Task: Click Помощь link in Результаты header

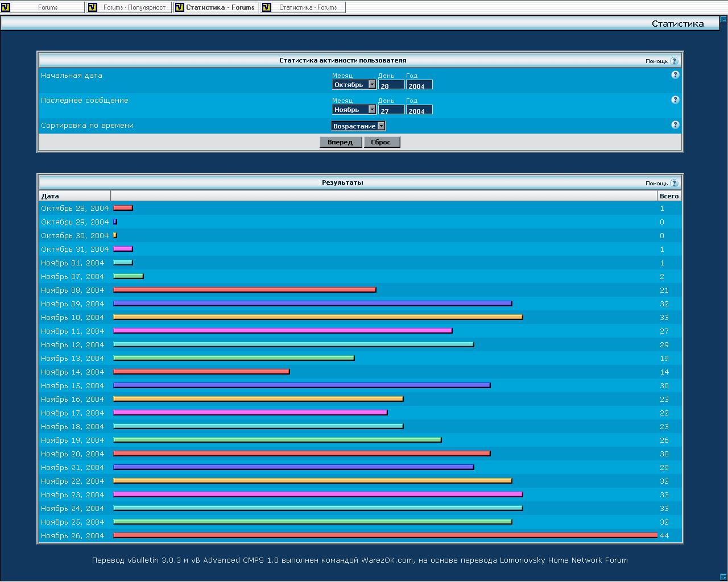Action: 656,183
